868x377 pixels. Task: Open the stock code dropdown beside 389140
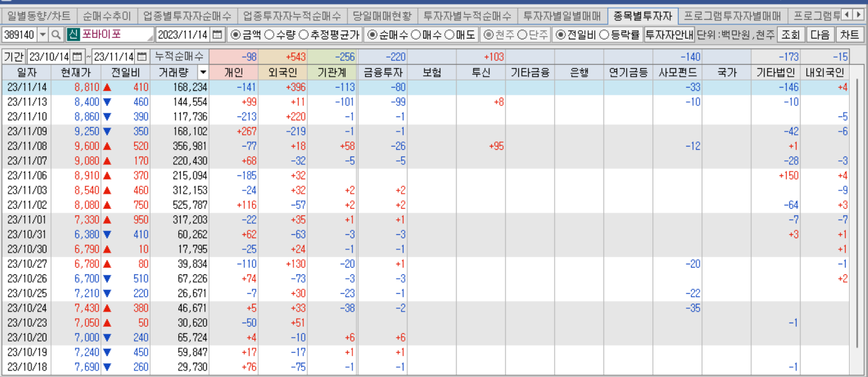(42, 36)
